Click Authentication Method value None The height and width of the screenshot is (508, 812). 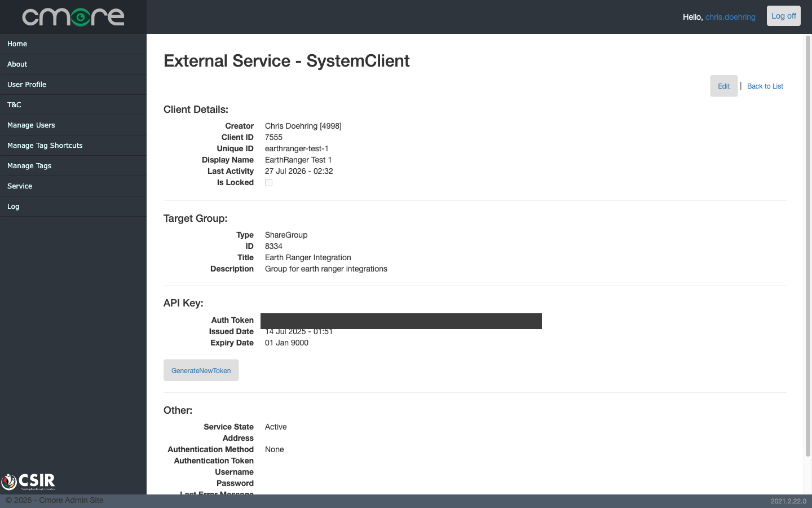pyautogui.click(x=275, y=449)
